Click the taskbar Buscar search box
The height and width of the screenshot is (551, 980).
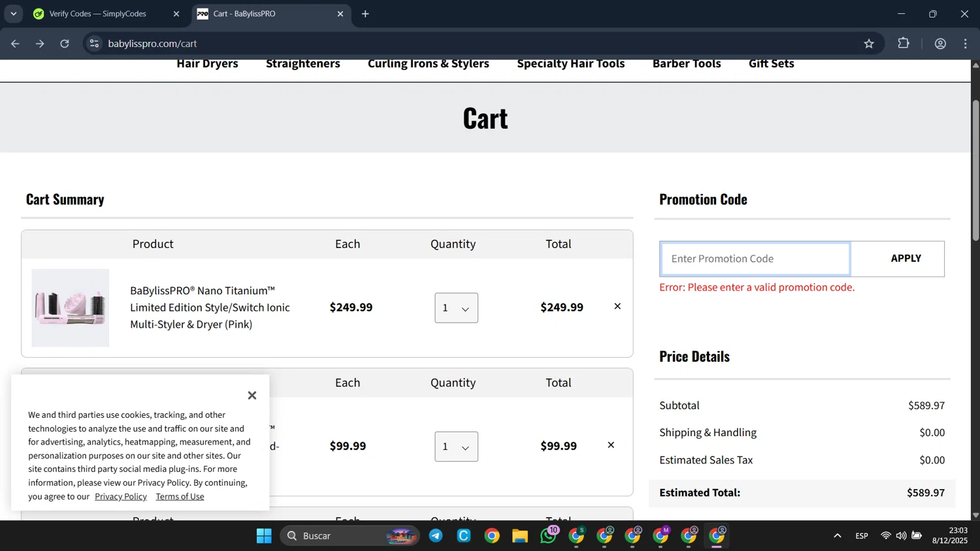(x=350, y=536)
